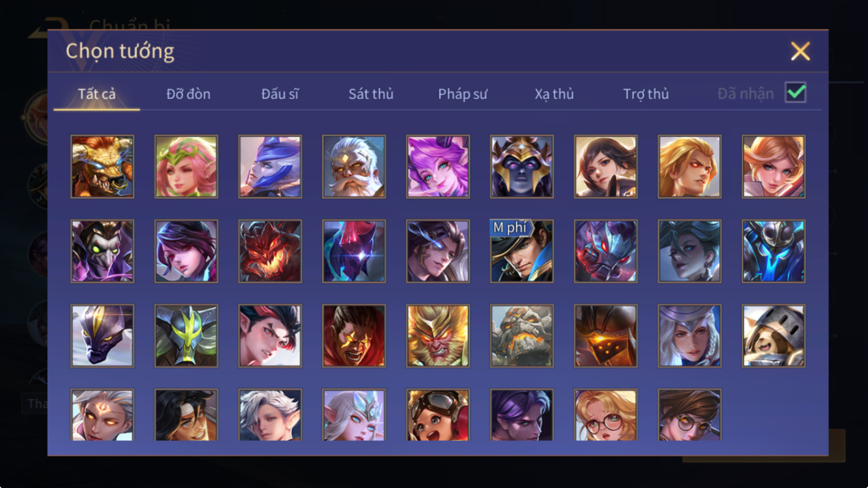Screen dimensions: 868x488
Task: Toggle the 'Đã nhận' checkbox
Action: tap(796, 92)
